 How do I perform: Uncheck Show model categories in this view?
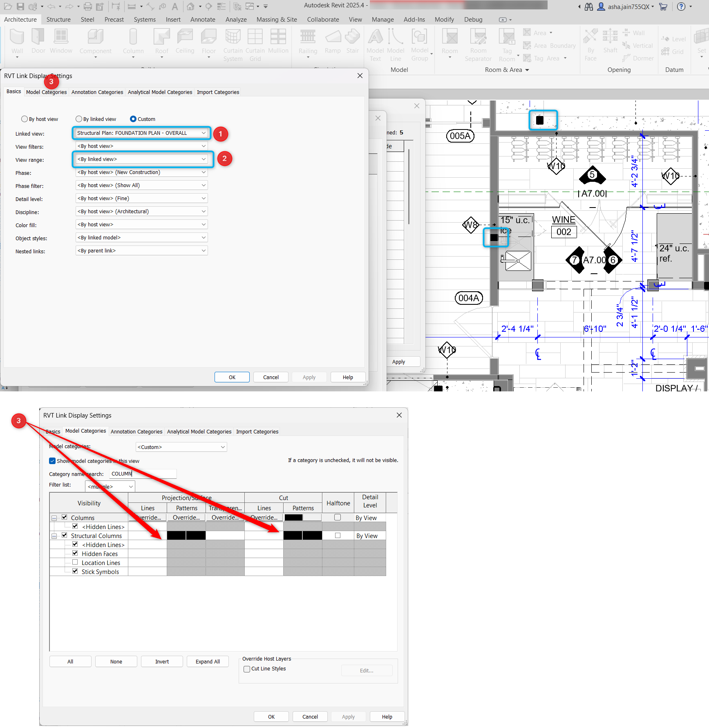coord(52,461)
